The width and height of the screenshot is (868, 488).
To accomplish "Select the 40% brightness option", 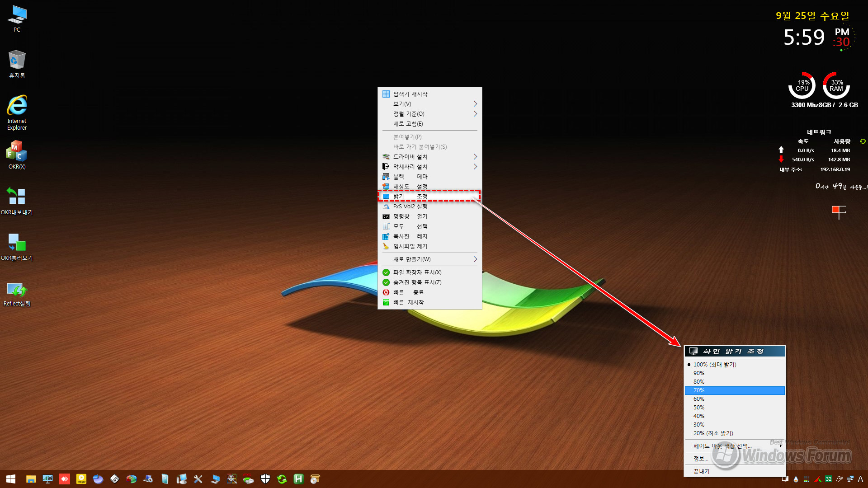I will coord(735,416).
